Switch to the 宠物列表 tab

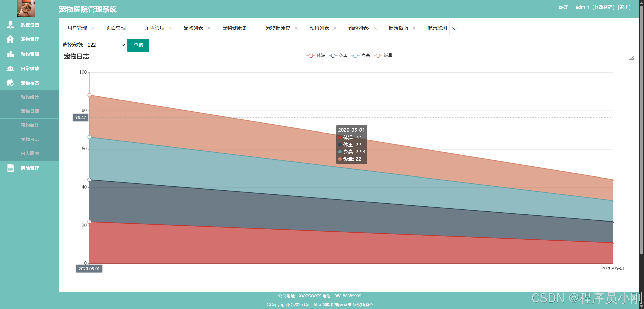(x=193, y=28)
